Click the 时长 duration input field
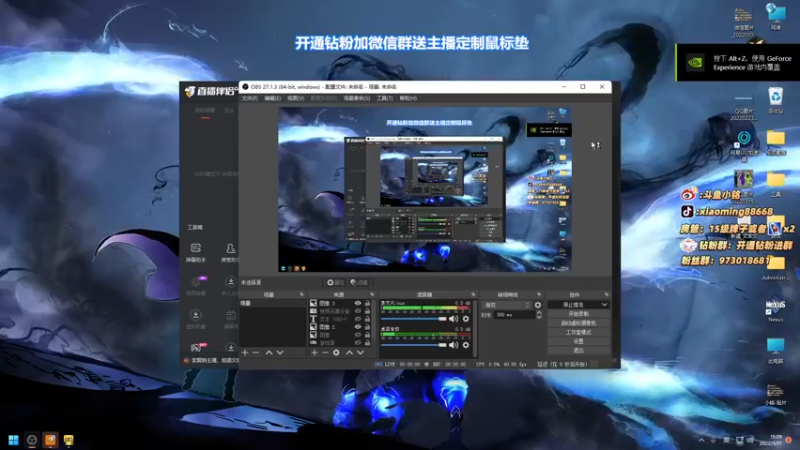This screenshot has width=800, height=450. tap(514, 315)
